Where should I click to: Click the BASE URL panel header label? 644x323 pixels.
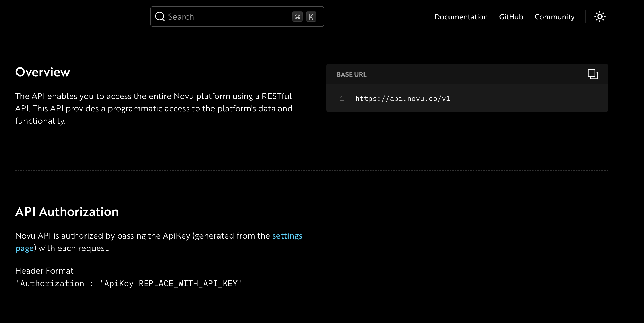coord(351,74)
